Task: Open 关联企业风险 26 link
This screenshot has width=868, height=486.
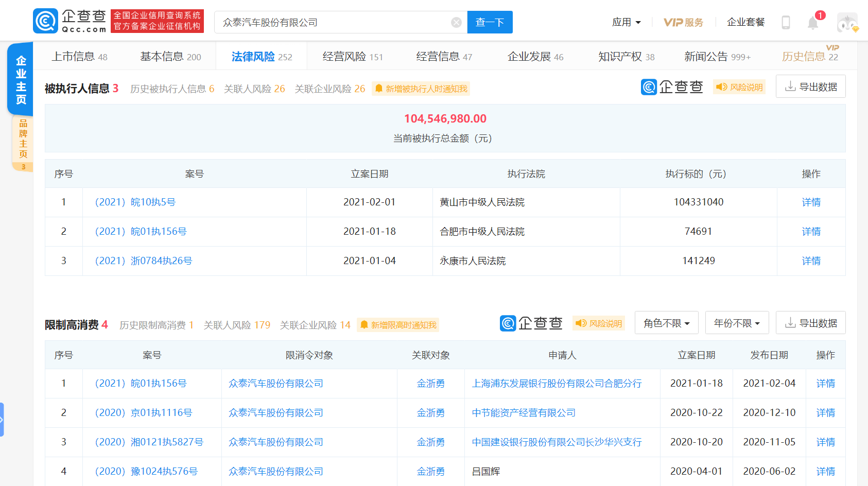Action: point(329,89)
